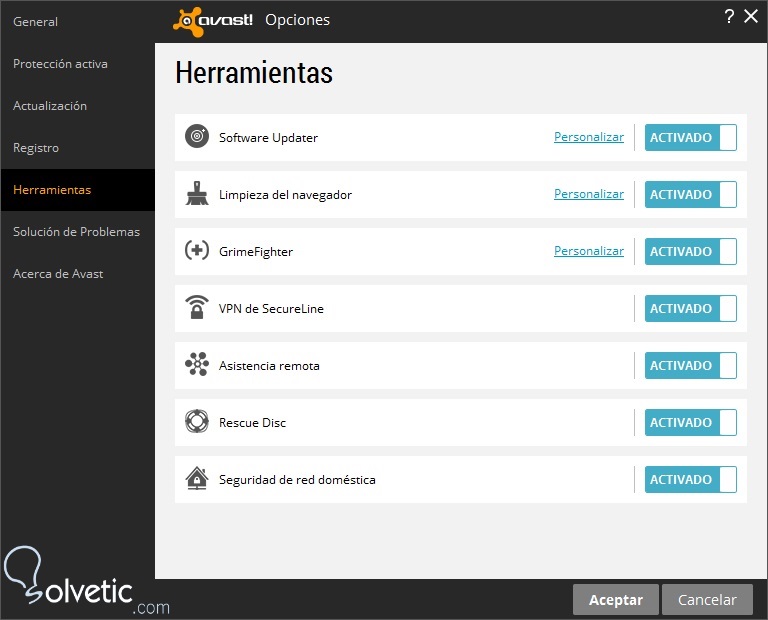The image size is (768, 620).
Task: Click the GrimeFighter label text
Action: click(x=256, y=252)
